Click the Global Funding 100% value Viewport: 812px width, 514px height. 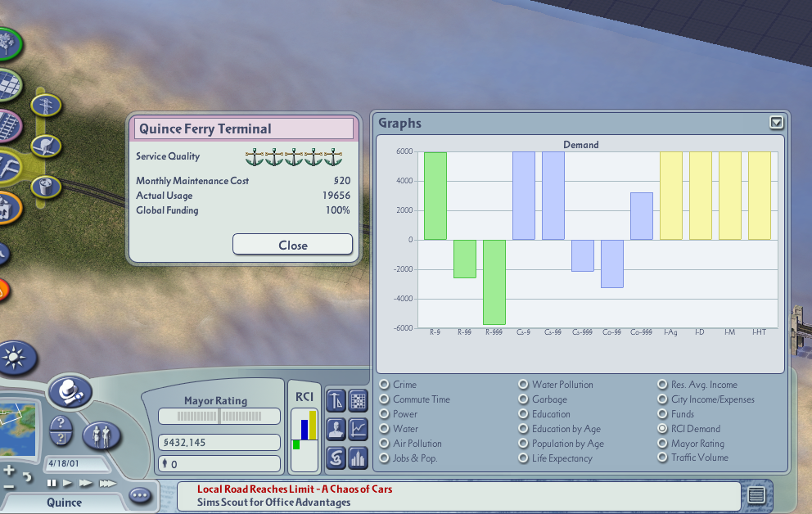click(x=337, y=210)
